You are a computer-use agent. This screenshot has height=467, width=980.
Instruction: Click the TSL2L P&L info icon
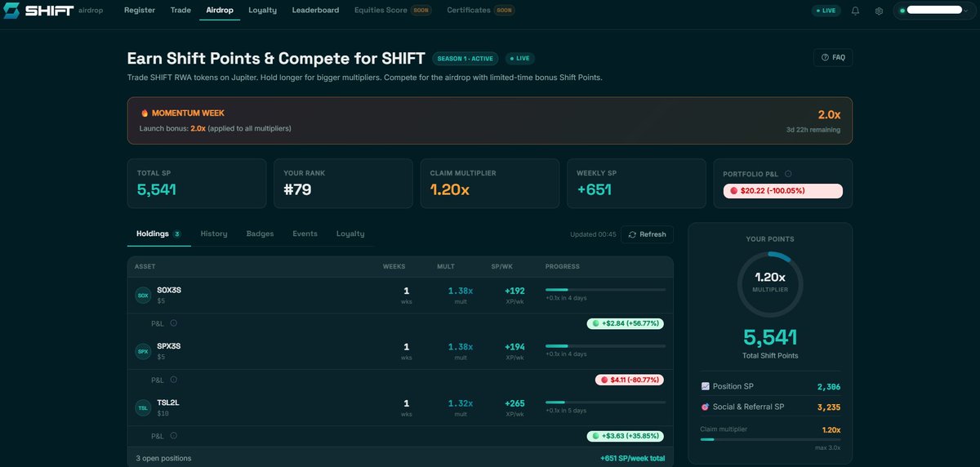(x=173, y=436)
